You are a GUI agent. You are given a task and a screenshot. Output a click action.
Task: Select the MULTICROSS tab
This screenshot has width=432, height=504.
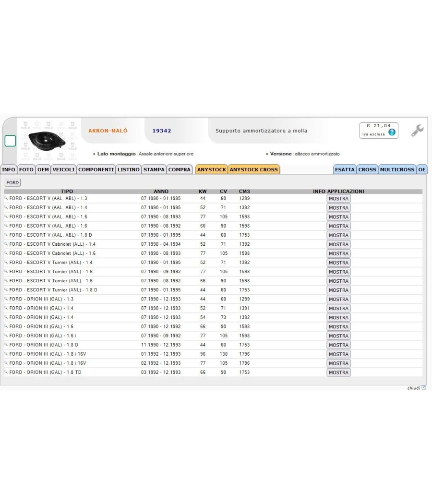[397, 169]
